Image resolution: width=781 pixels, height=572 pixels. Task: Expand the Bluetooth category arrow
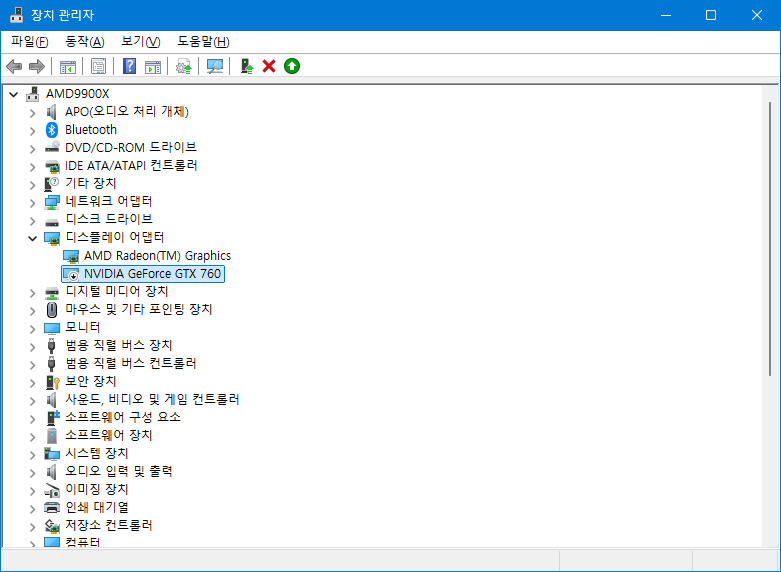[x=32, y=131]
